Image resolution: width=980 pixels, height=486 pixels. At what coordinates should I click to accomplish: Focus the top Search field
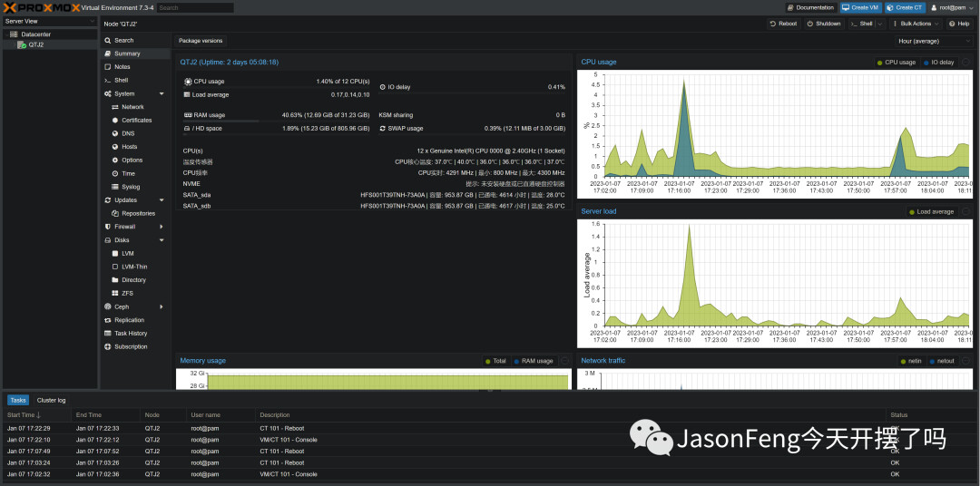coord(195,7)
